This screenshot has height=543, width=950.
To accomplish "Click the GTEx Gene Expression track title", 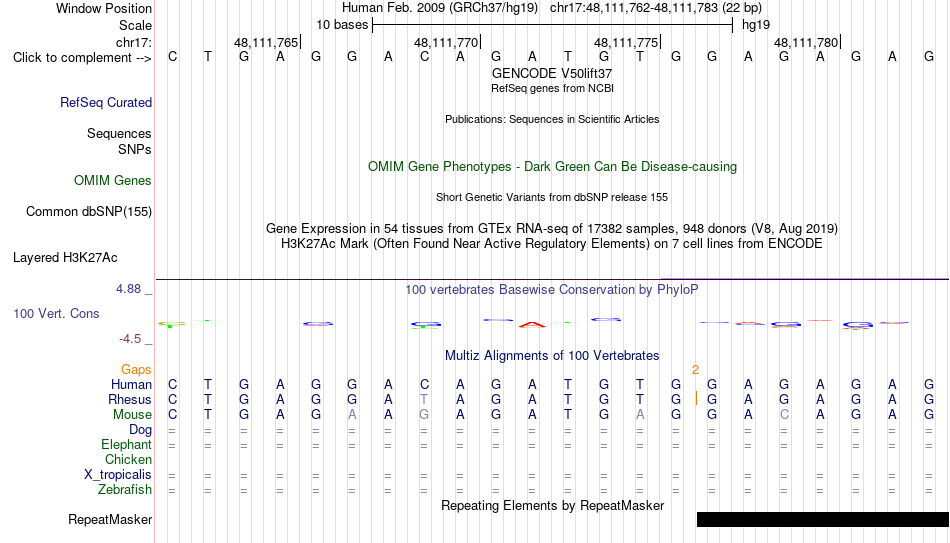I will (552, 228).
